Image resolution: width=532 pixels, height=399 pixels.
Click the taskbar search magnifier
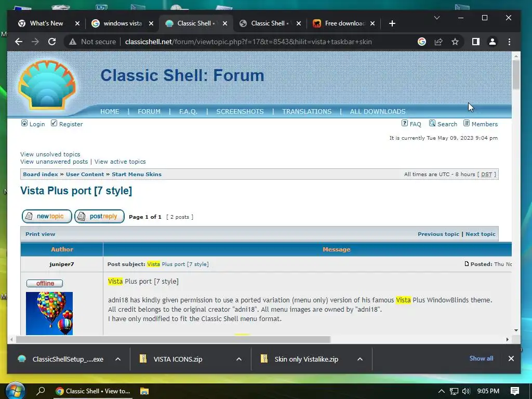coord(41,391)
